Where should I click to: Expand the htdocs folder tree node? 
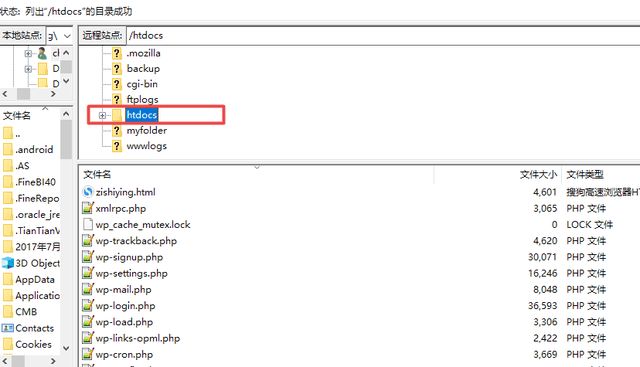pos(102,116)
